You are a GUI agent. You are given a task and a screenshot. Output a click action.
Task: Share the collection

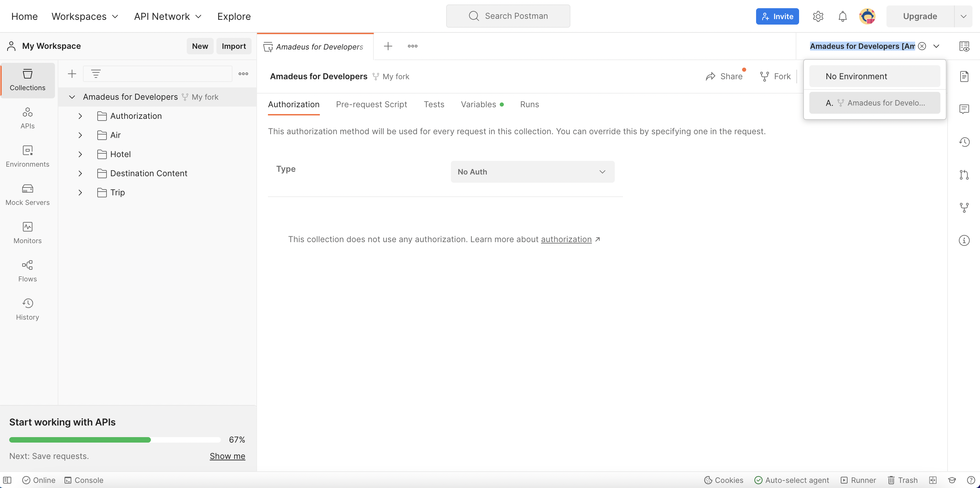[724, 76]
